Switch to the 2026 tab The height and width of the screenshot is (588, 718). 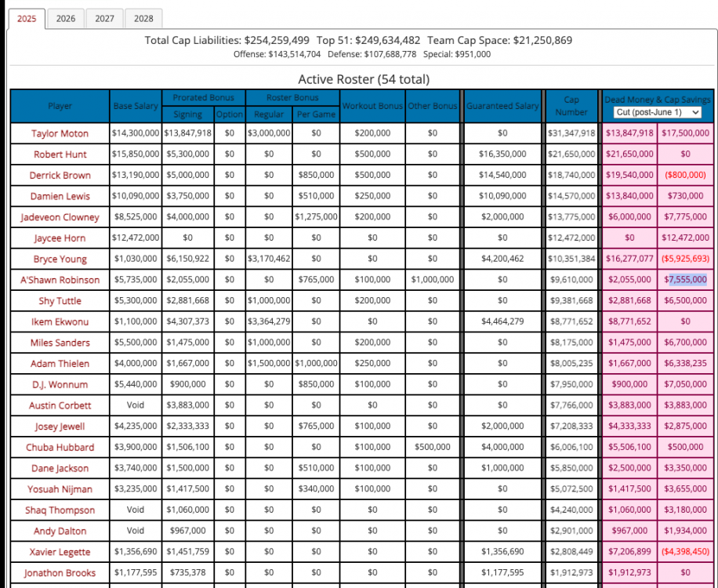click(x=66, y=18)
